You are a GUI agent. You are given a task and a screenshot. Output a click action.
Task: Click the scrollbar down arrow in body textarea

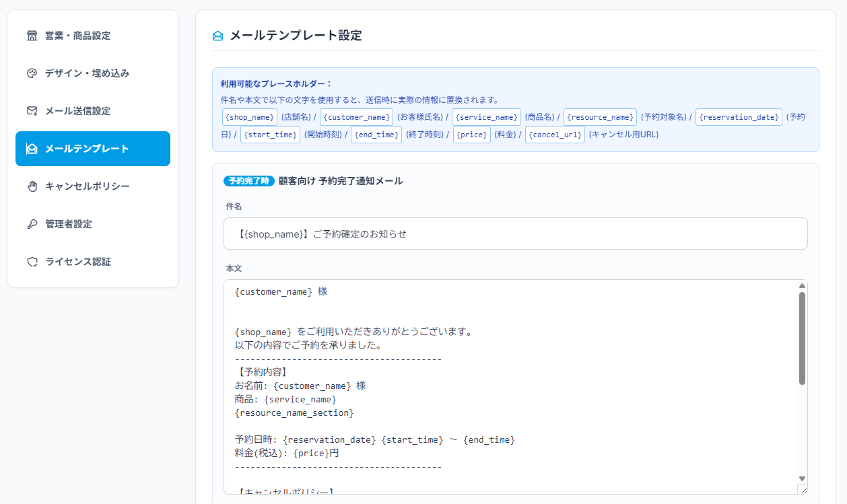[x=802, y=478]
